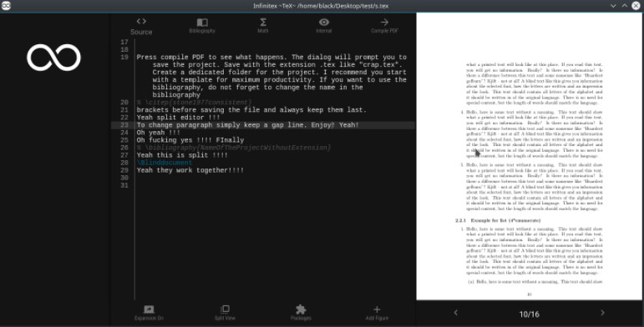The image size is (644, 327).
Task: Click page number 10 at PDF page bottom
Action: pos(529,294)
